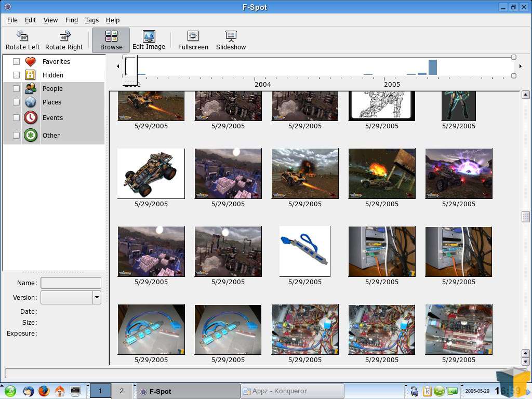Click the Places globe icon
532x399 pixels.
30,102
